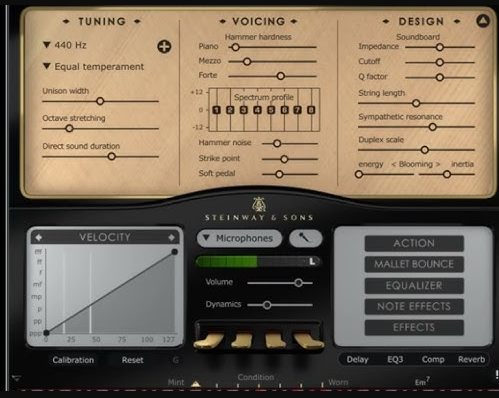Open the Equal temperament dropdown
499x398 pixels.
[94, 66]
